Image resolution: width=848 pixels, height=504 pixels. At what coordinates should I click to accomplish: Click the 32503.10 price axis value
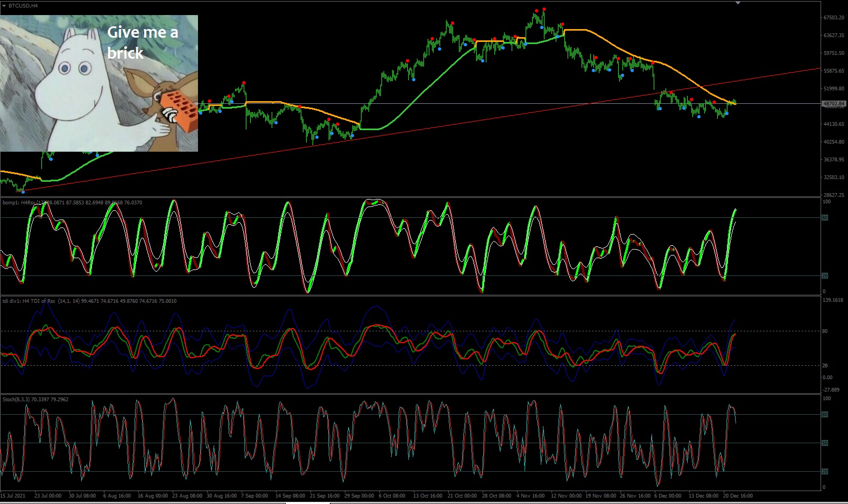coord(833,178)
